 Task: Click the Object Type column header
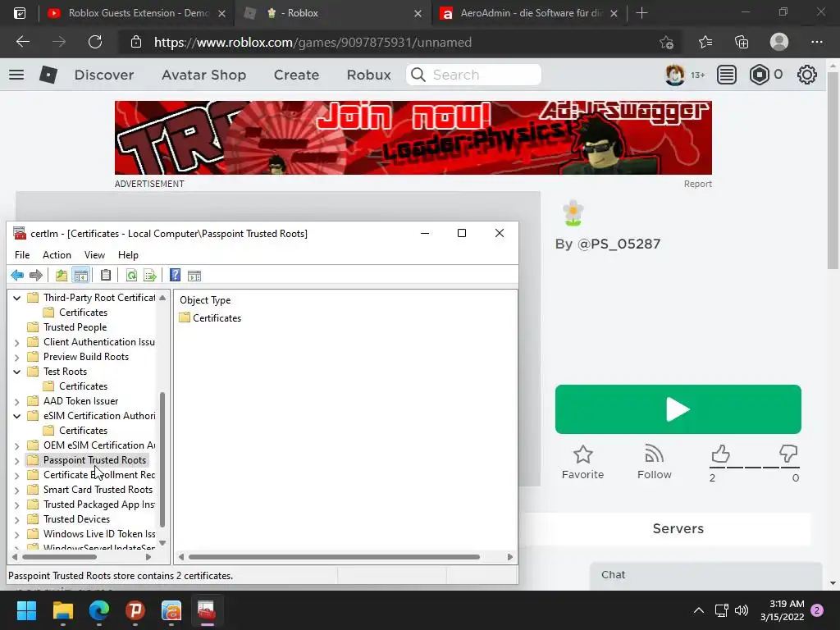coord(205,300)
